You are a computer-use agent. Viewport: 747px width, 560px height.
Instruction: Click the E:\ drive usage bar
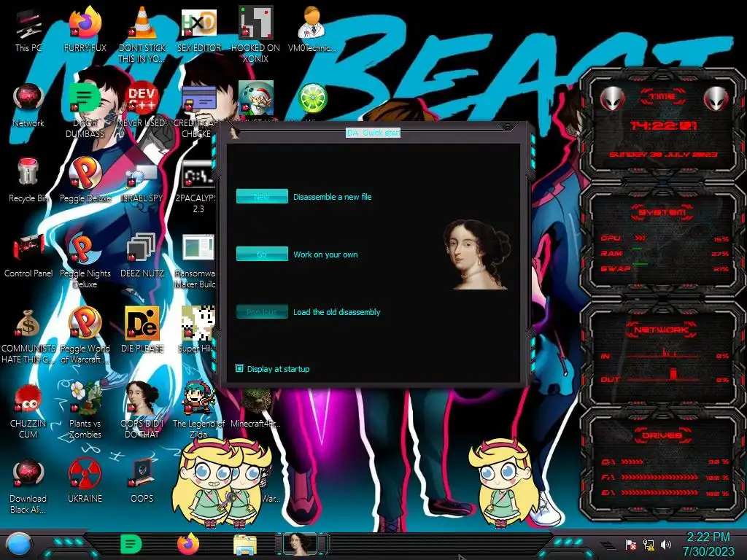coord(665,493)
